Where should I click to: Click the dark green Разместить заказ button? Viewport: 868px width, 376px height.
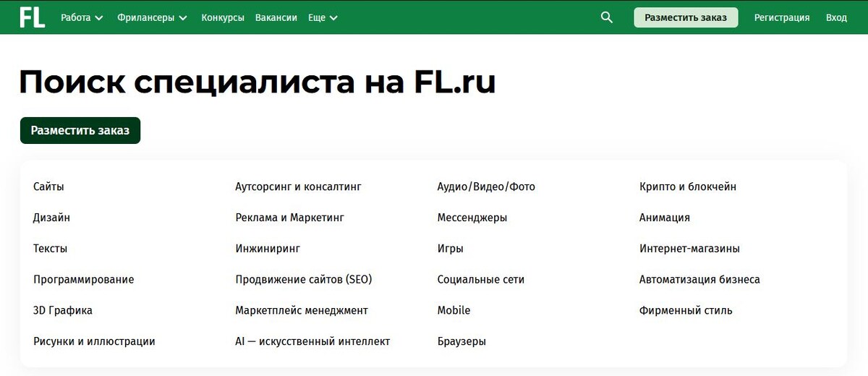point(80,131)
